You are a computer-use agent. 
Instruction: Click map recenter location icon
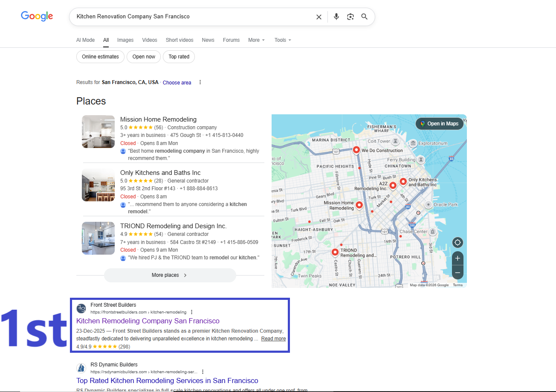(458, 243)
